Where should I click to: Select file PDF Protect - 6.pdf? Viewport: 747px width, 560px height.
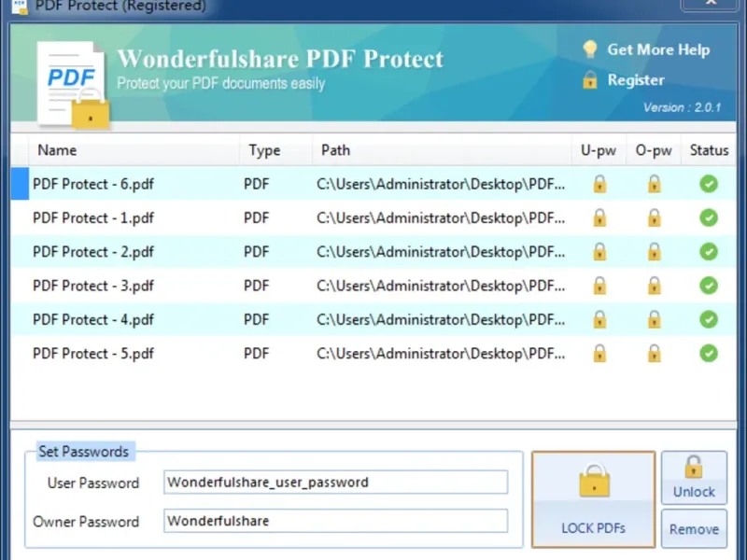click(x=93, y=184)
